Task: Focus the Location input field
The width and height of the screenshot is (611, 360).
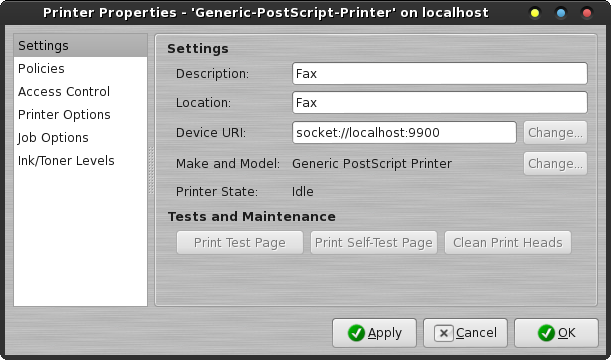Action: (440, 102)
